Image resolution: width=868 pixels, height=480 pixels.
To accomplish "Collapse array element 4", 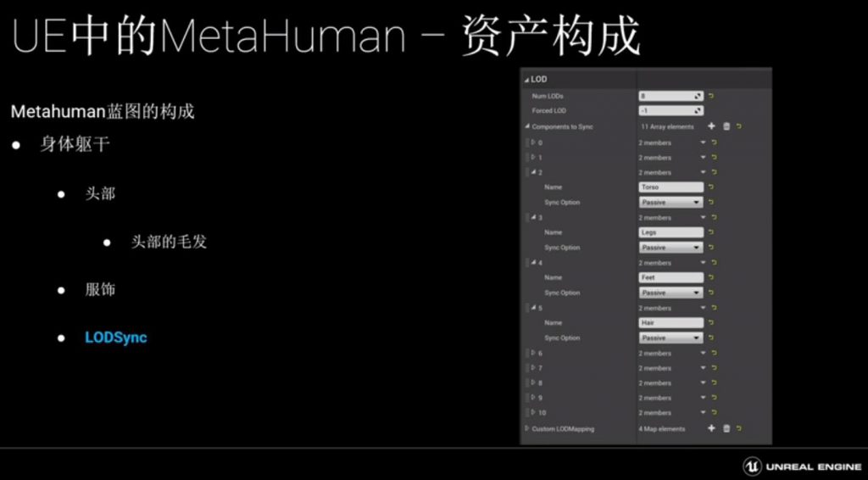I will click(x=534, y=262).
